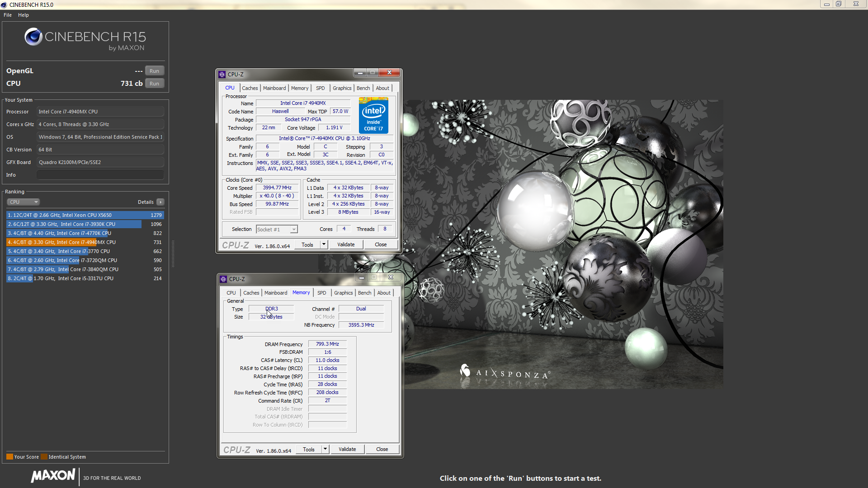
Task: Open ranking Details arrow button
Action: pyautogui.click(x=160, y=202)
